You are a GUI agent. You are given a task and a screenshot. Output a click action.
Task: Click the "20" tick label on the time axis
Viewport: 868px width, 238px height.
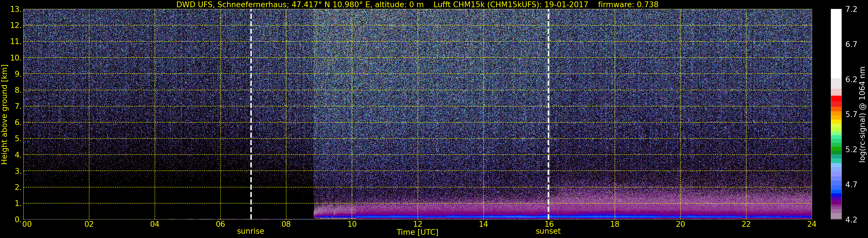[680, 224]
